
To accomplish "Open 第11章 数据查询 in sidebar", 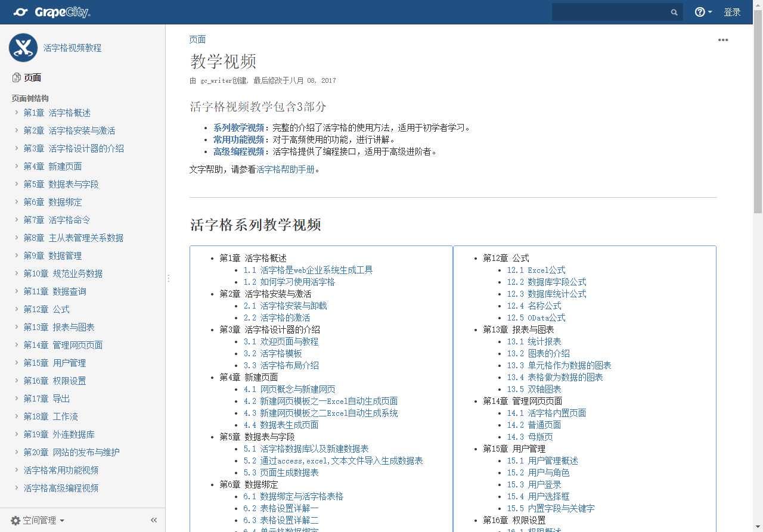I will (x=55, y=291).
